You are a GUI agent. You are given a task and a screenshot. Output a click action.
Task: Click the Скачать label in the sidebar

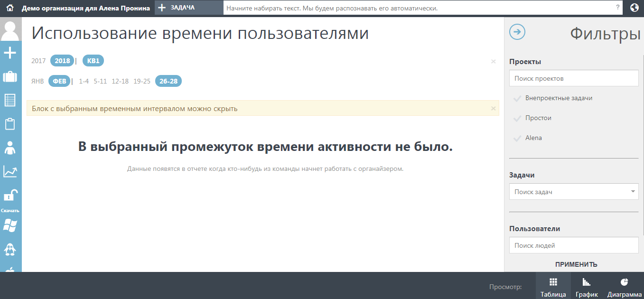pyautogui.click(x=10, y=210)
